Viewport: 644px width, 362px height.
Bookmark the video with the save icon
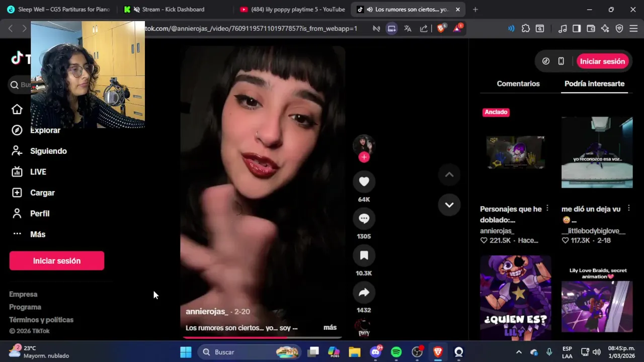(x=364, y=255)
